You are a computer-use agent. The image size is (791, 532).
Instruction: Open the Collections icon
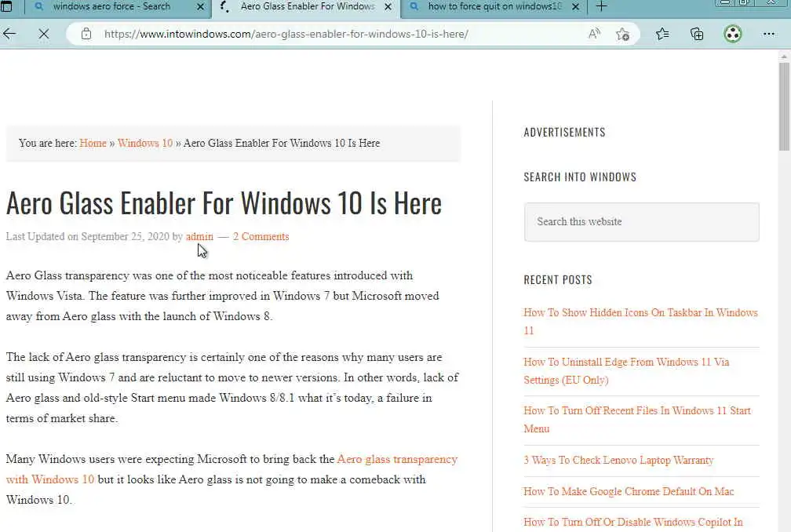697,34
